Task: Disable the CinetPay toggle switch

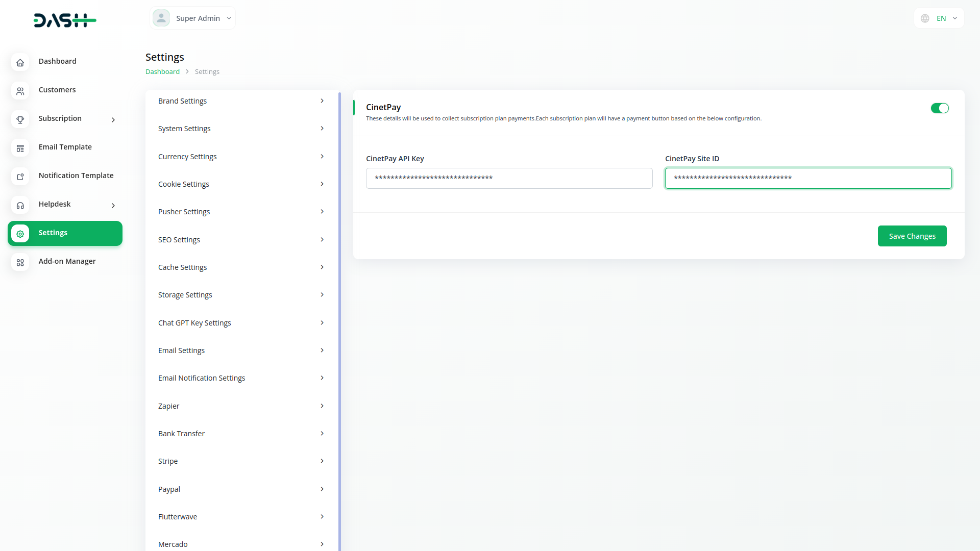Action: [x=939, y=108]
